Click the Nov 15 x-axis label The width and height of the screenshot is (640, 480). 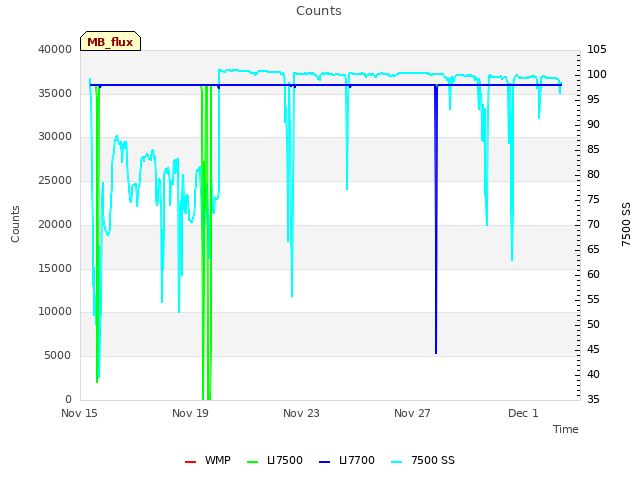click(79, 413)
